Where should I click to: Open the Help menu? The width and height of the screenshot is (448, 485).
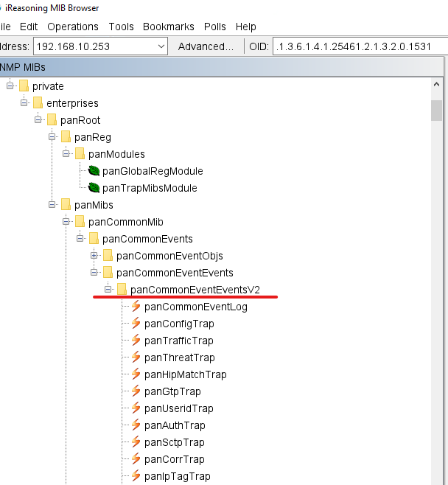point(246,27)
